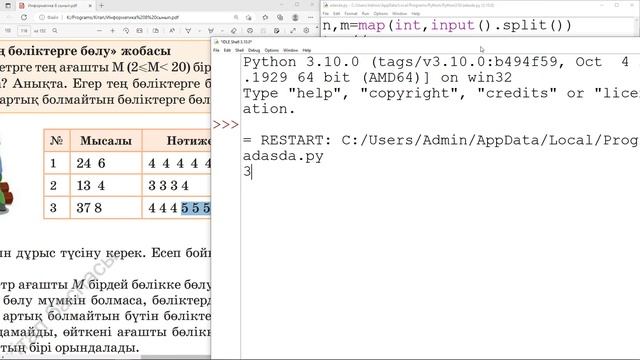Viewport: 640px width, 360px height.
Task: Reload the PDF page in Edge
Action: pos(24,18)
